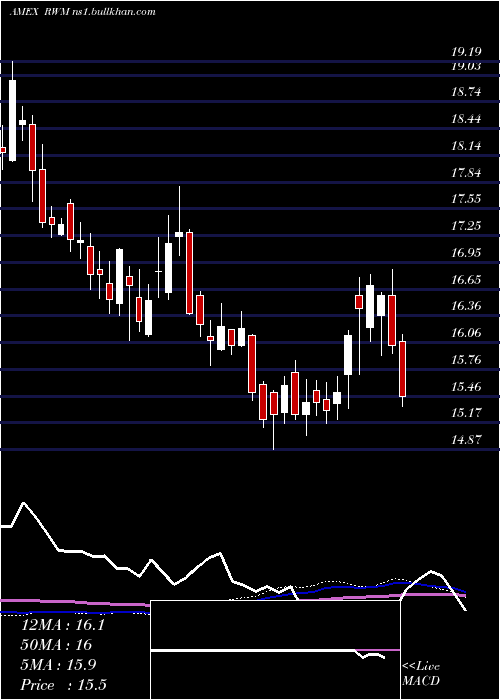Viewport: 500px width, 700px height.
Task: Click the 16.65 price level label
Action: click(x=466, y=280)
